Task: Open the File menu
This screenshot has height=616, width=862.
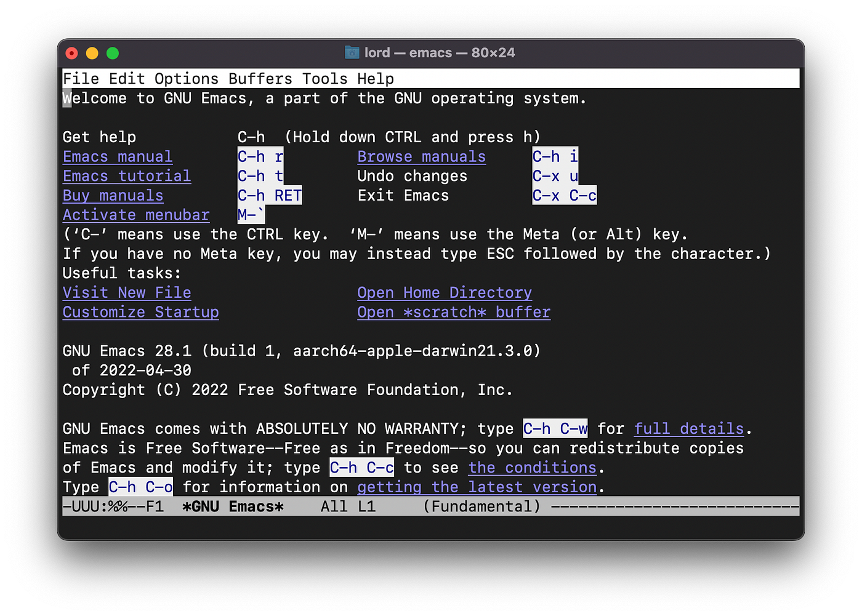Action: click(x=81, y=78)
